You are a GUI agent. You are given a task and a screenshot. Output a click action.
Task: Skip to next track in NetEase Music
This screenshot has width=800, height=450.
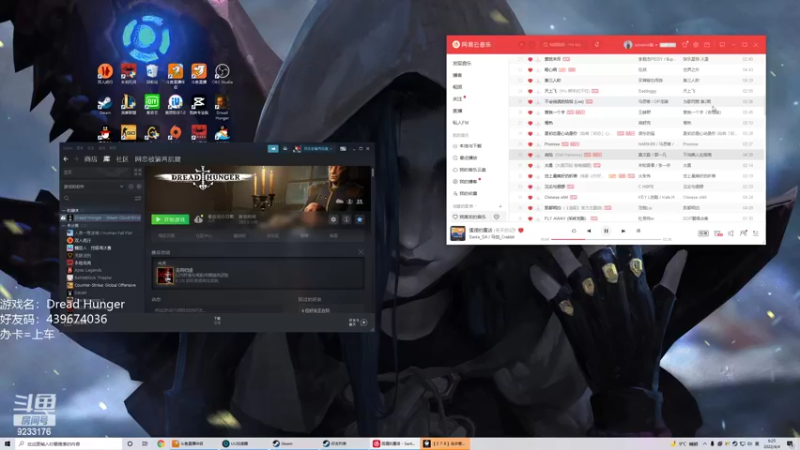pyautogui.click(x=623, y=231)
